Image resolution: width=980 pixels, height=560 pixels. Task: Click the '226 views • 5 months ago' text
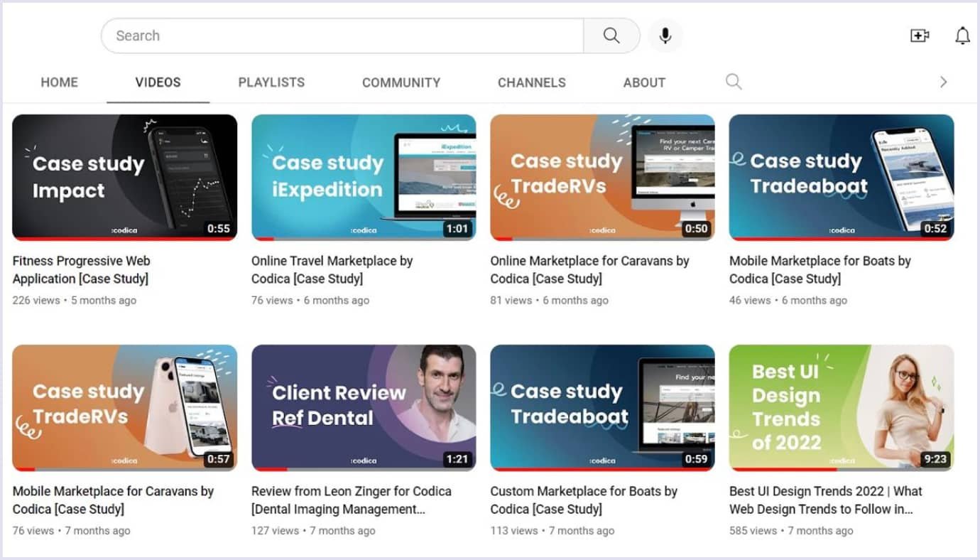tap(75, 301)
